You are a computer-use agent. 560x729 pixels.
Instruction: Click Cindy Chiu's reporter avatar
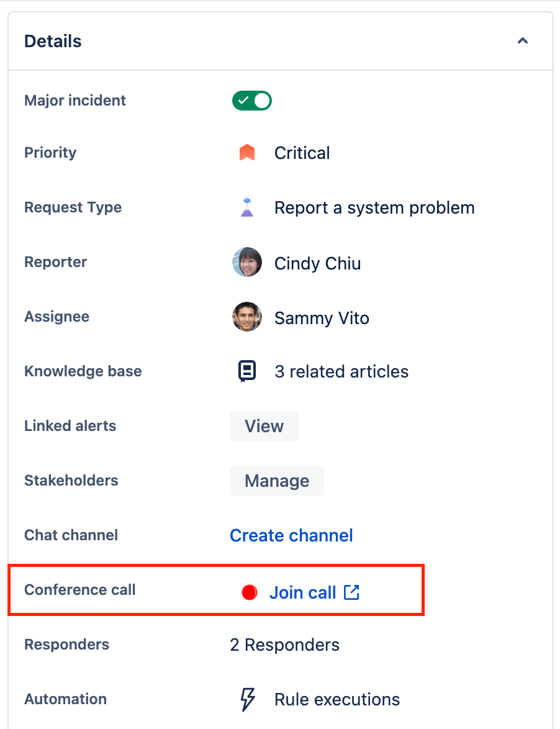pyautogui.click(x=246, y=262)
